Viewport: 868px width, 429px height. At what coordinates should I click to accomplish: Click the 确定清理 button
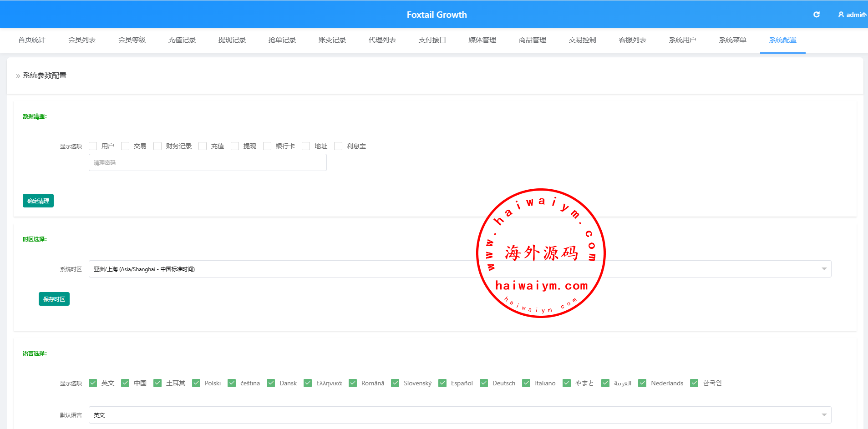[x=38, y=201]
